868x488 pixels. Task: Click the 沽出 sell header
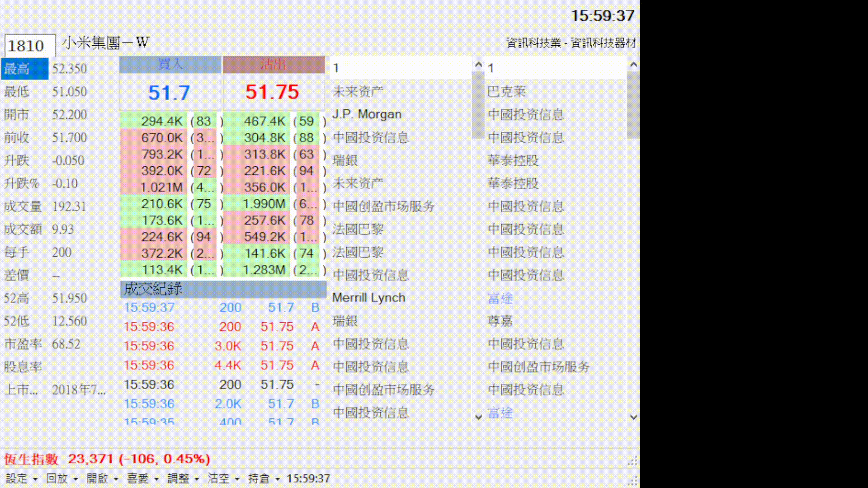click(274, 65)
